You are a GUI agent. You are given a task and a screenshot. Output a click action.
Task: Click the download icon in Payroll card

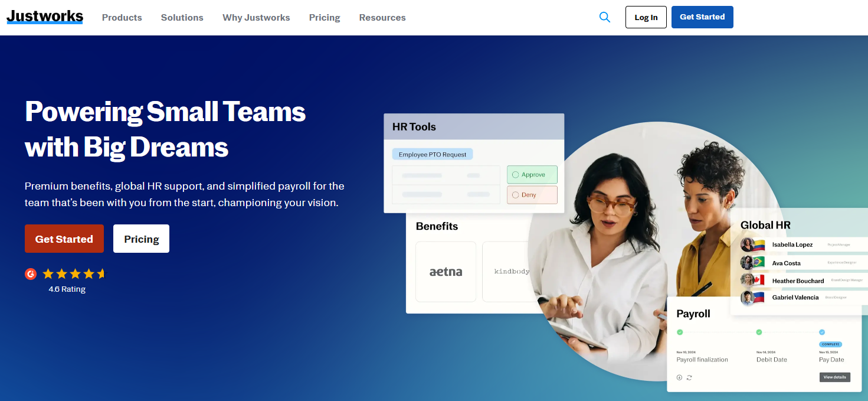coord(679,377)
